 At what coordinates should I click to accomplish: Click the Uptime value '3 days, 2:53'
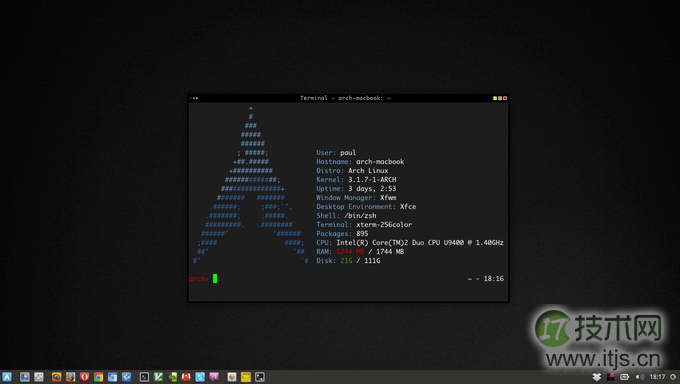click(x=372, y=189)
